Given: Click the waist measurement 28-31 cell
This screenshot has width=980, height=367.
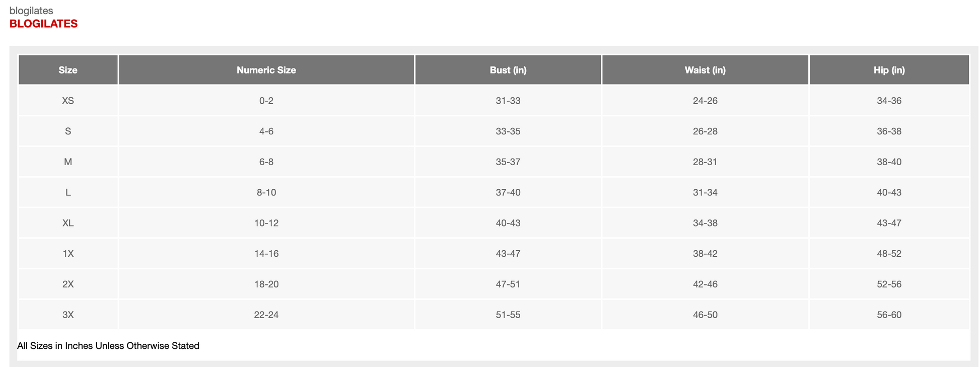Looking at the screenshot, I should [705, 162].
